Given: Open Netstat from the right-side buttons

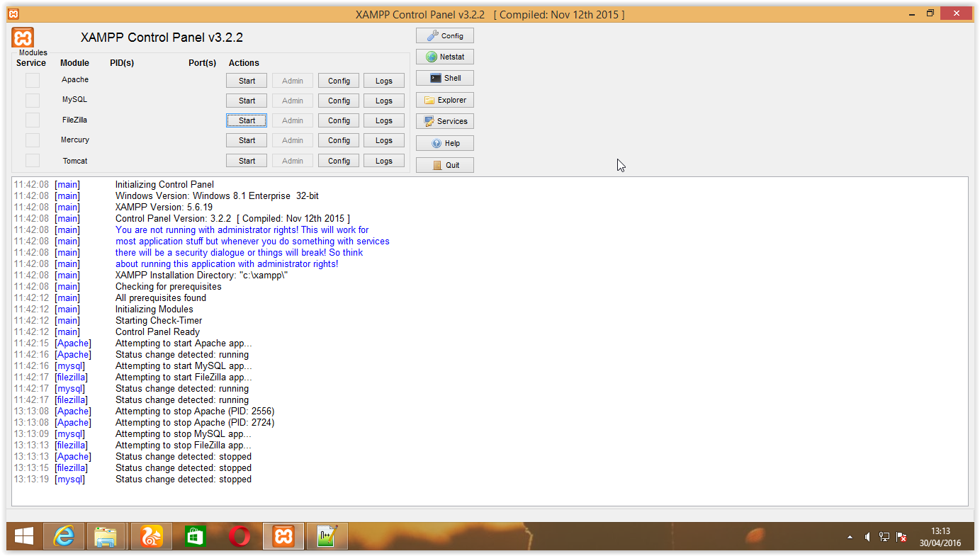Looking at the screenshot, I should pos(445,57).
